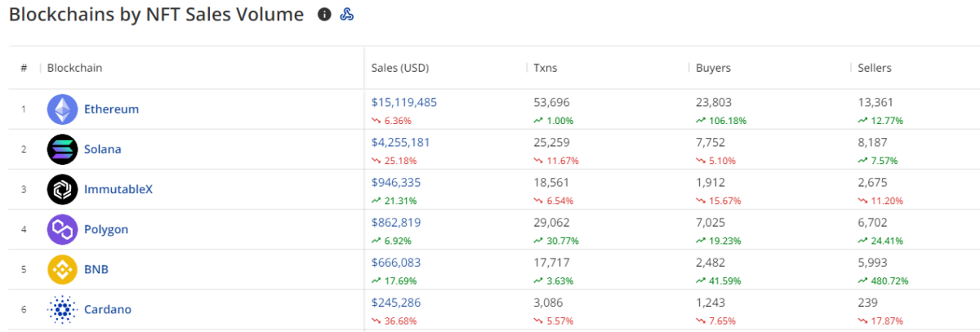Select the Ethereum logo icon
Viewport: 980px width, 332px height.
point(62,109)
